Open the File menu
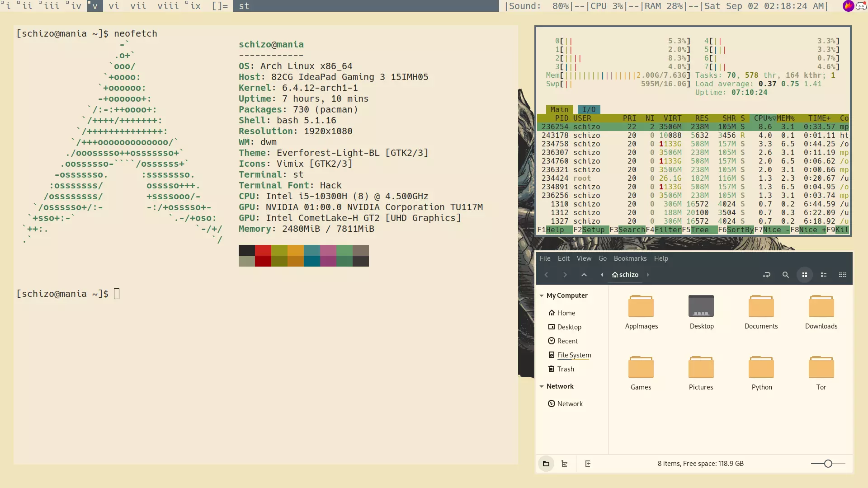Screen dimensions: 868x488 tap(545, 258)
